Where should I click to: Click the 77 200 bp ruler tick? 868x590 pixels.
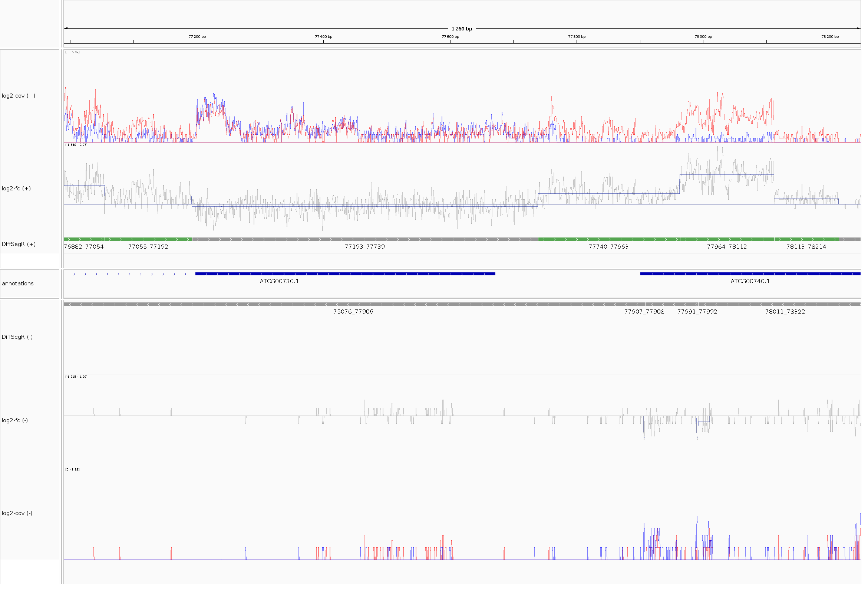(198, 37)
